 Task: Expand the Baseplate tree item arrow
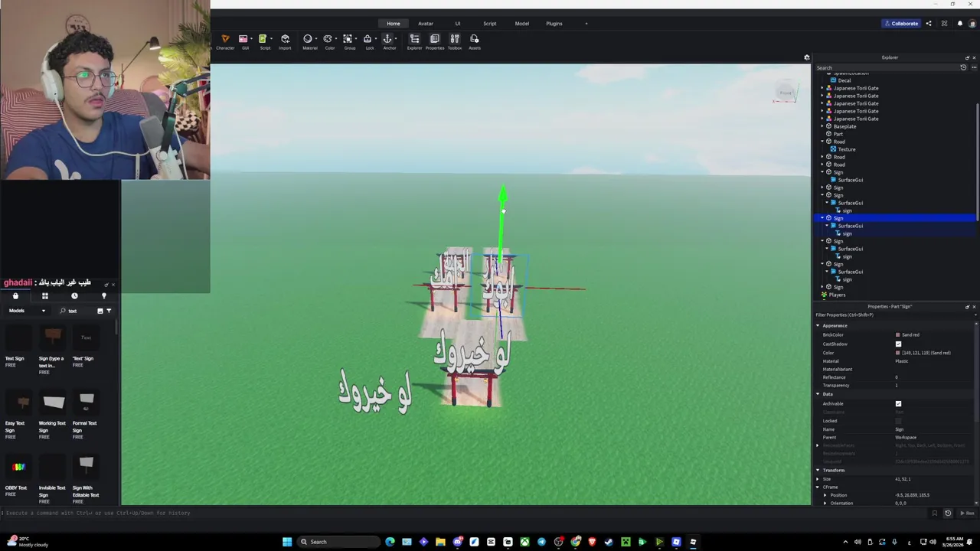tap(822, 126)
